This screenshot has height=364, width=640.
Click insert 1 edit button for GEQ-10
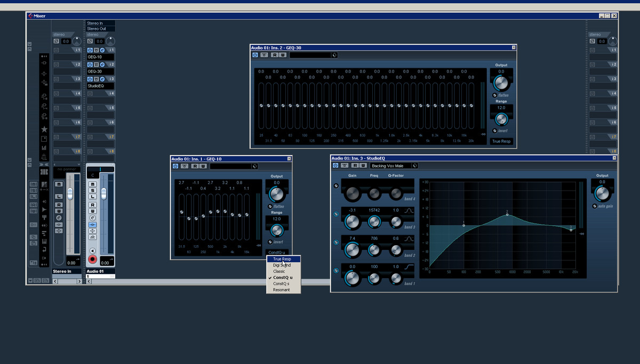[102, 50]
